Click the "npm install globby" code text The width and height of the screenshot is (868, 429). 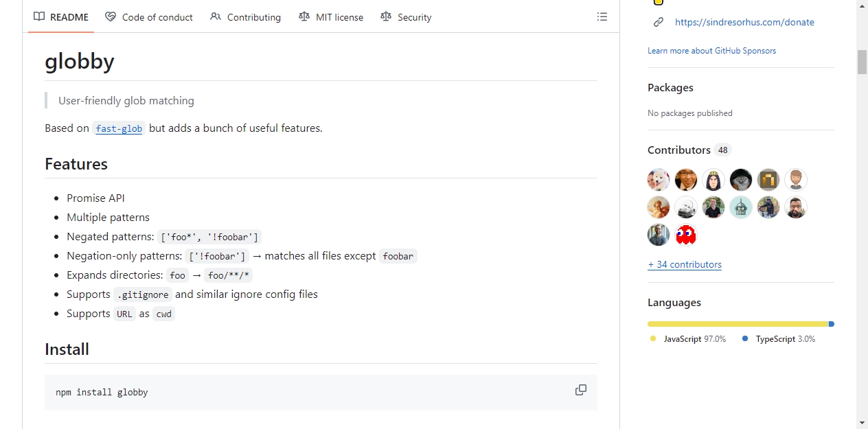[x=102, y=393]
